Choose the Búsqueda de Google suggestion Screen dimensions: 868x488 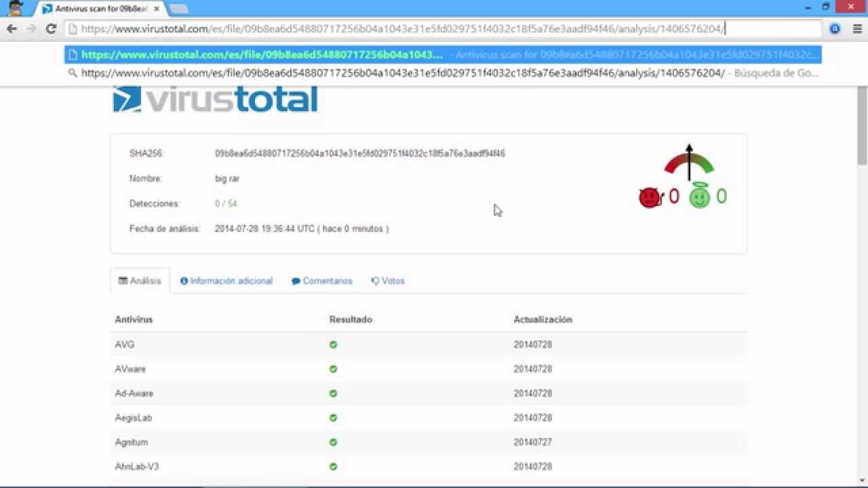click(x=443, y=73)
